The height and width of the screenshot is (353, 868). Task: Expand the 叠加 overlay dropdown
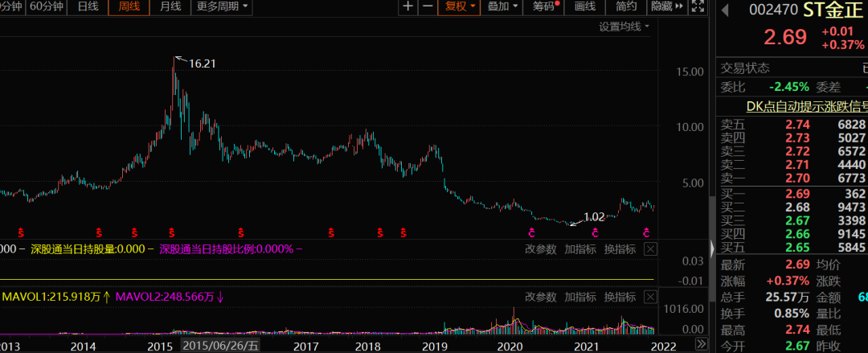[x=502, y=6]
